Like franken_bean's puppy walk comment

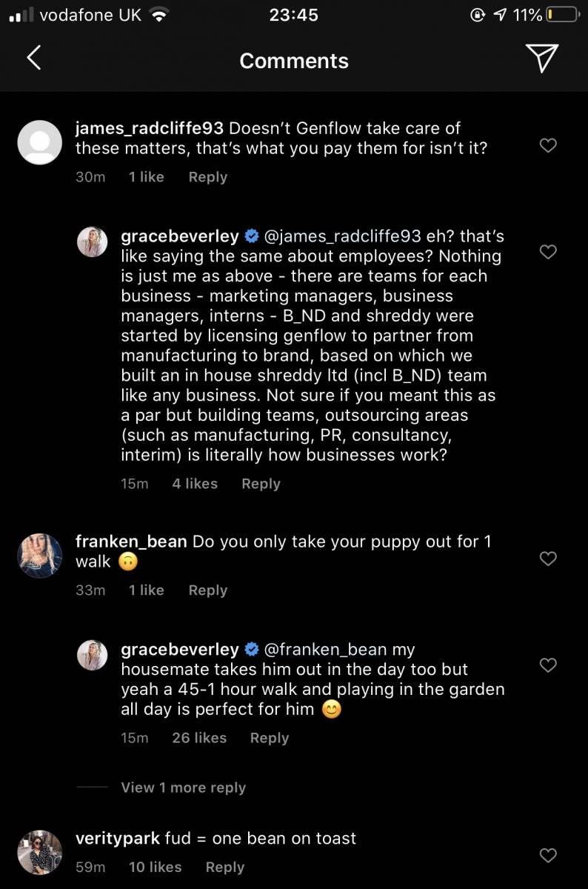548,559
